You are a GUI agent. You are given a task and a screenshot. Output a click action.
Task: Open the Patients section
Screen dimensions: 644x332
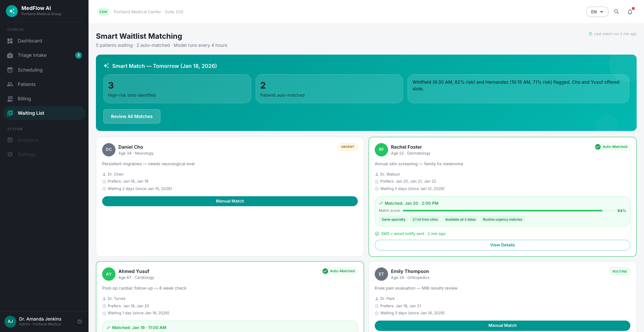44,84
